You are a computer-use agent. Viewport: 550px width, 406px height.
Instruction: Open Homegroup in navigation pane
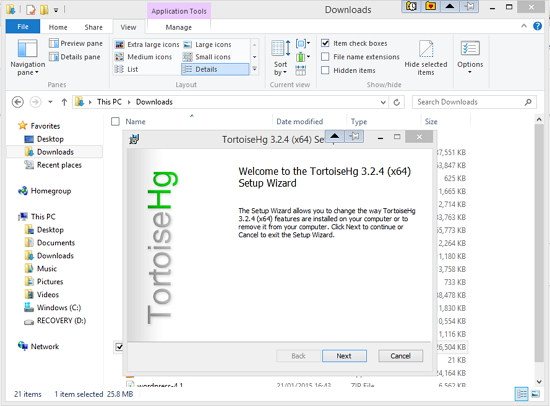51,191
